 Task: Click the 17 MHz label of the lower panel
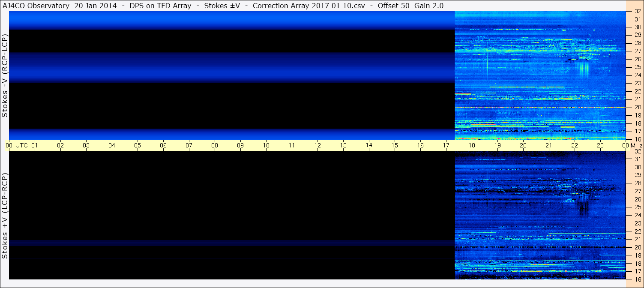[637, 271]
